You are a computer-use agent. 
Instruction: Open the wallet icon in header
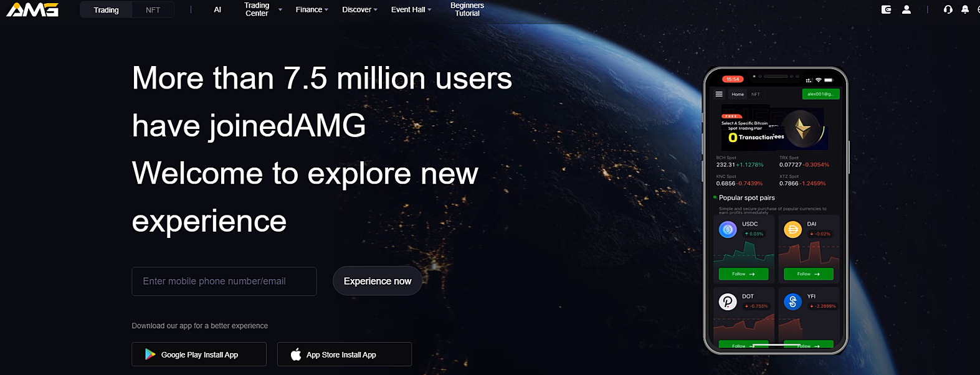click(886, 9)
